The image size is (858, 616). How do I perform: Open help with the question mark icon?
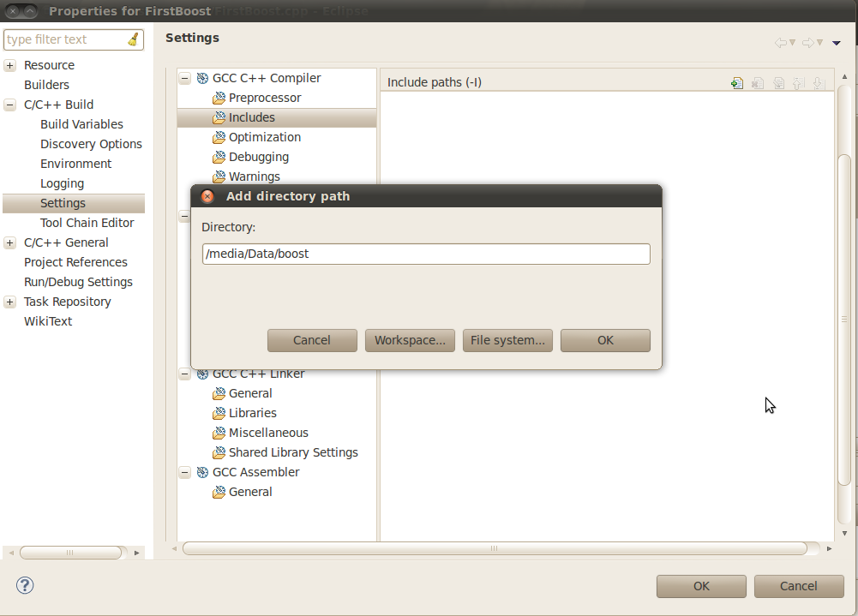(25, 585)
